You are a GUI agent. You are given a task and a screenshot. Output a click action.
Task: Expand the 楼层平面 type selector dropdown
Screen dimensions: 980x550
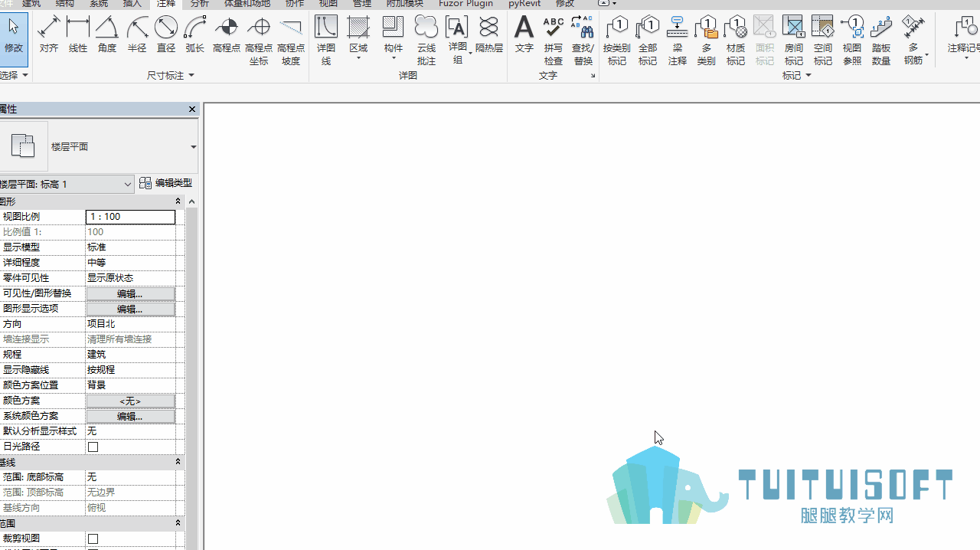[x=193, y=147]
